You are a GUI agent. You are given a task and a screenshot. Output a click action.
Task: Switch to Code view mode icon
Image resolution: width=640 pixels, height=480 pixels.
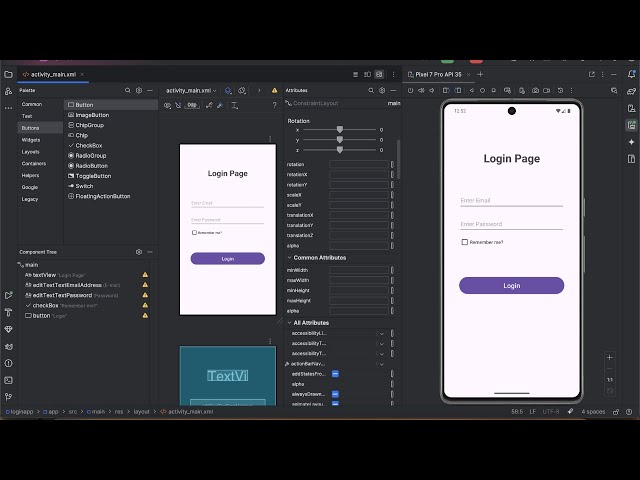tap(356, 74)
